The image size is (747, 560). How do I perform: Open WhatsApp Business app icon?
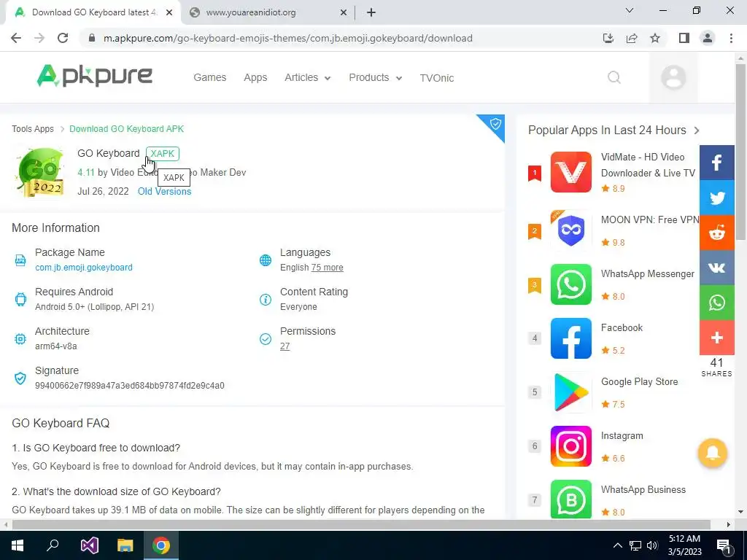pyautogui.click(x=570, y=499)
